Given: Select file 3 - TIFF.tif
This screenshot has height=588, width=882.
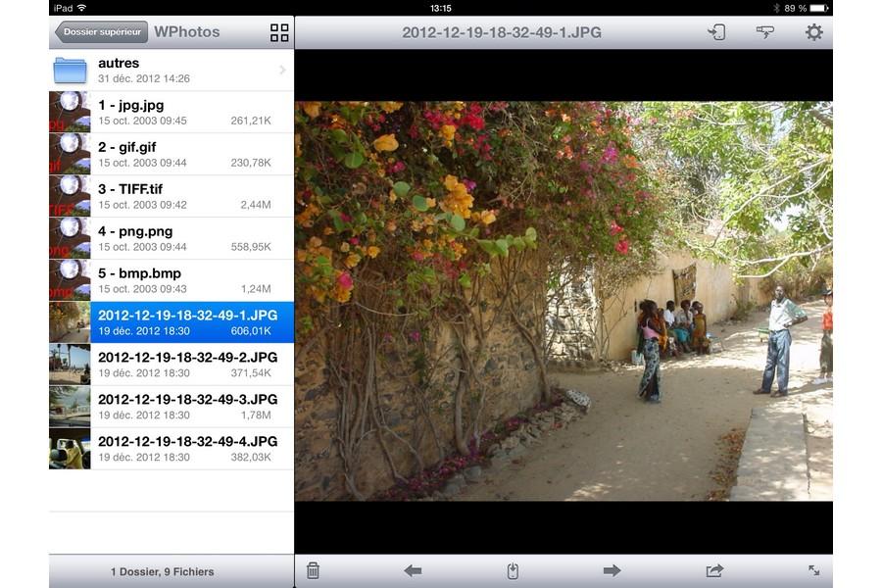Looking at the screenshot, I should pyautogui.click(x=171, y=196).
